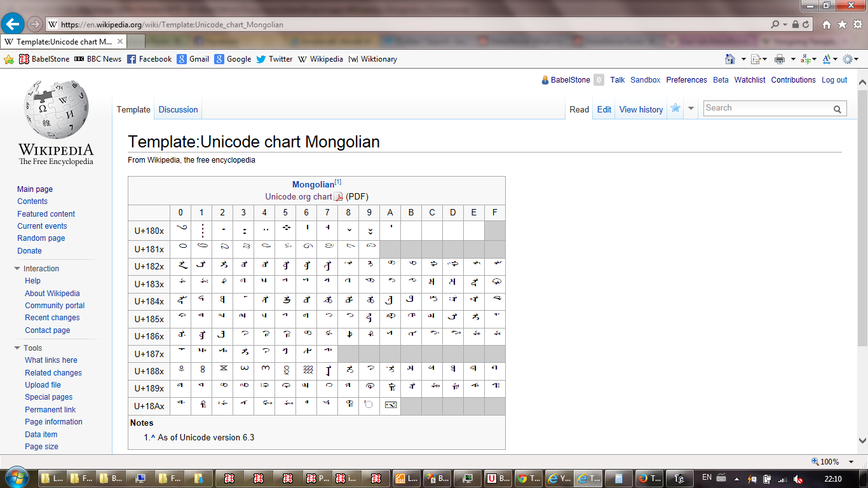
Task: Open the notifications counter showing 0
Action: tap(599, 80)
